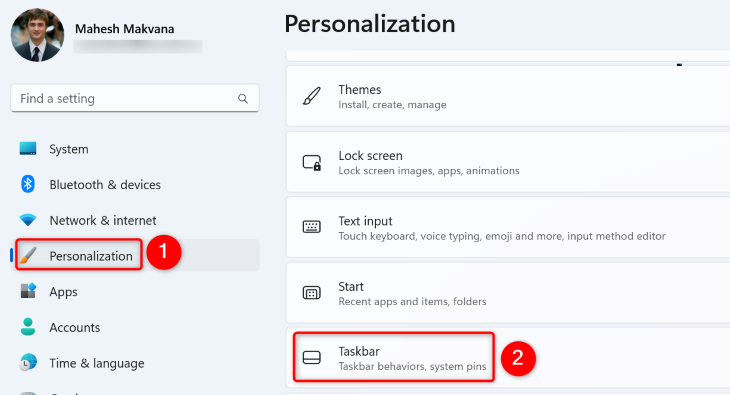Click the System monitor icon in sidebar
Screen dimensions: 730x395
[28, 149]
